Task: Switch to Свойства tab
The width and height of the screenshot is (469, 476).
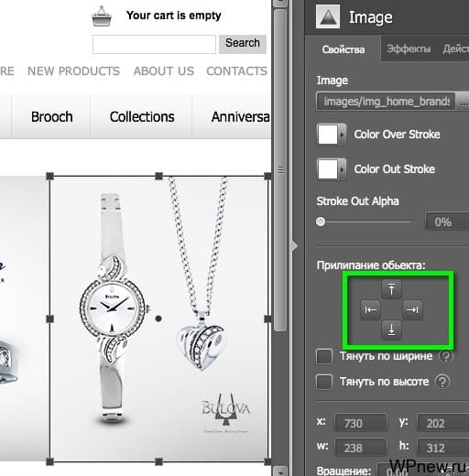Action: pyautogui.click(x=344, y=49)
